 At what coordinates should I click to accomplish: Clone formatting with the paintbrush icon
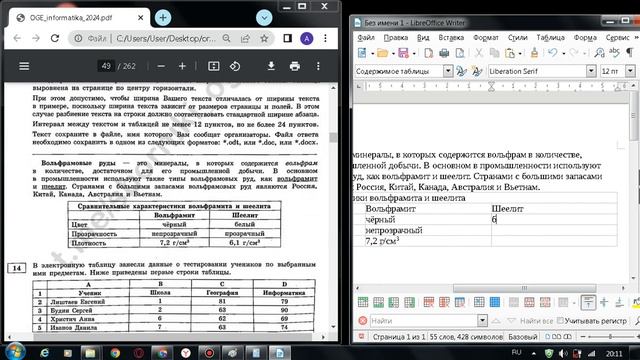(x=534, y=52)
